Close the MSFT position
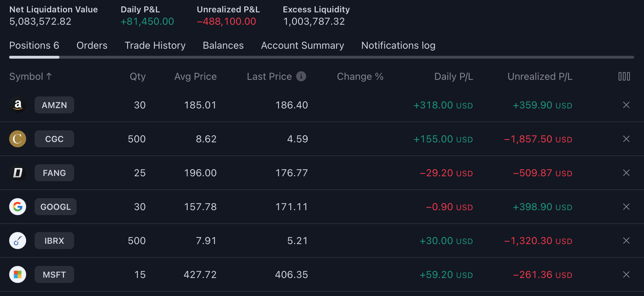The width and height of the screenshot is (644, 296). (626, 274)
